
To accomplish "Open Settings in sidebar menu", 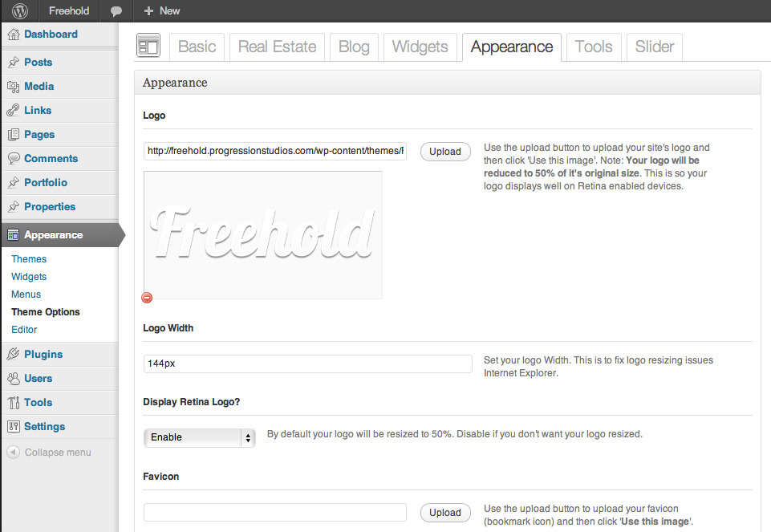I will point(44,426).
